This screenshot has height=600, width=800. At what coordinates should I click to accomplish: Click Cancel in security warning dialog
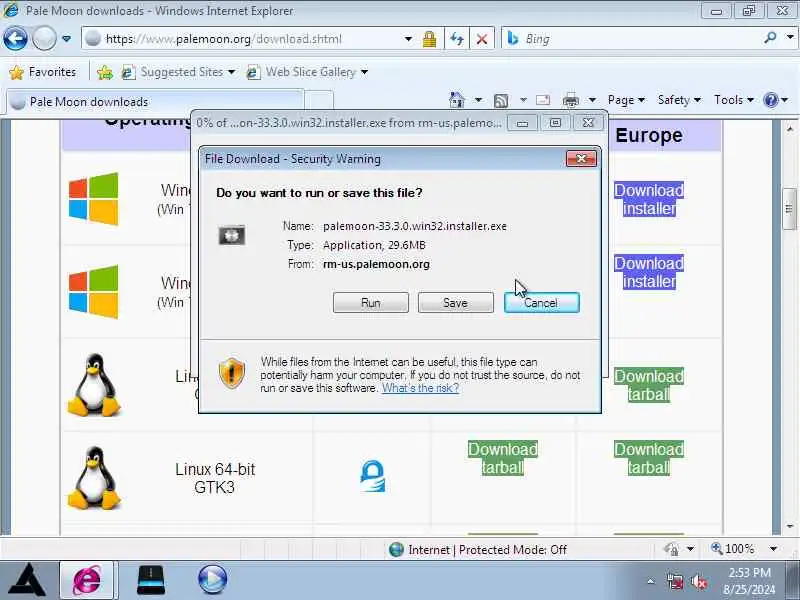tap(541, 303)
